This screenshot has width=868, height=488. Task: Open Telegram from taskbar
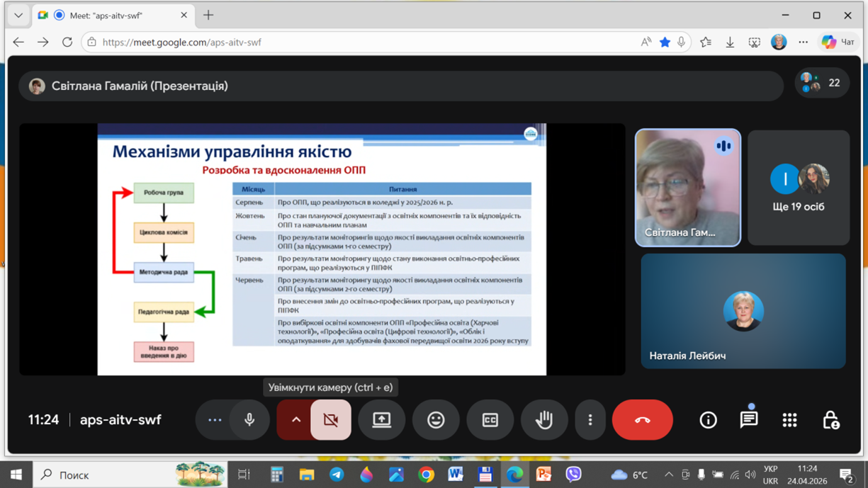click(x=337, y=475)
